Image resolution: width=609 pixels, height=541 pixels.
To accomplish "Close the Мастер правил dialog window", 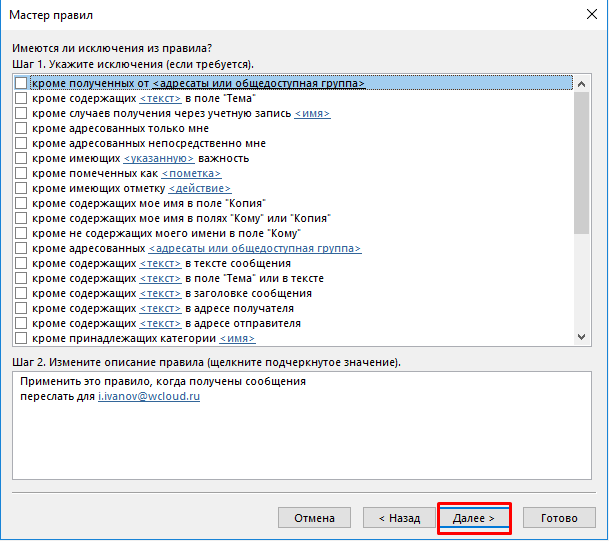I will point(584,15).
